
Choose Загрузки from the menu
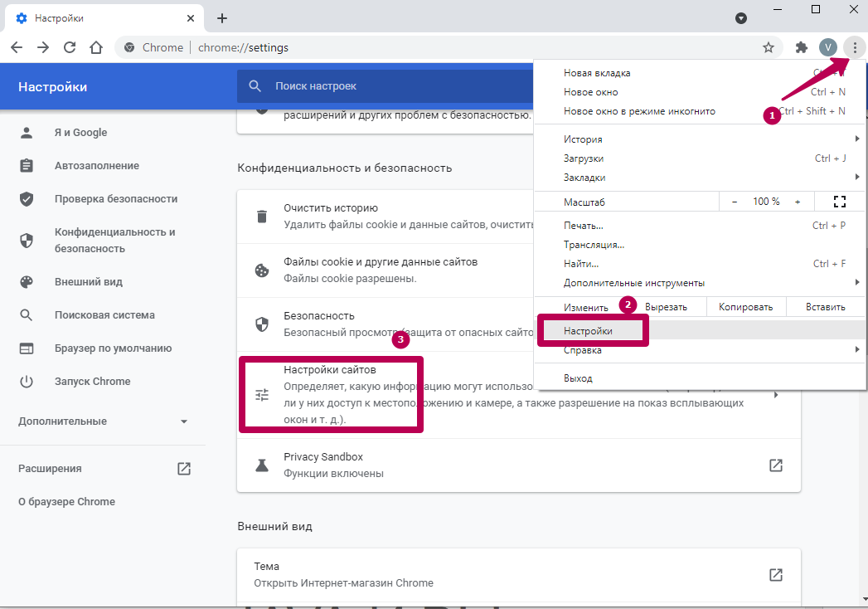coord(584,158)
